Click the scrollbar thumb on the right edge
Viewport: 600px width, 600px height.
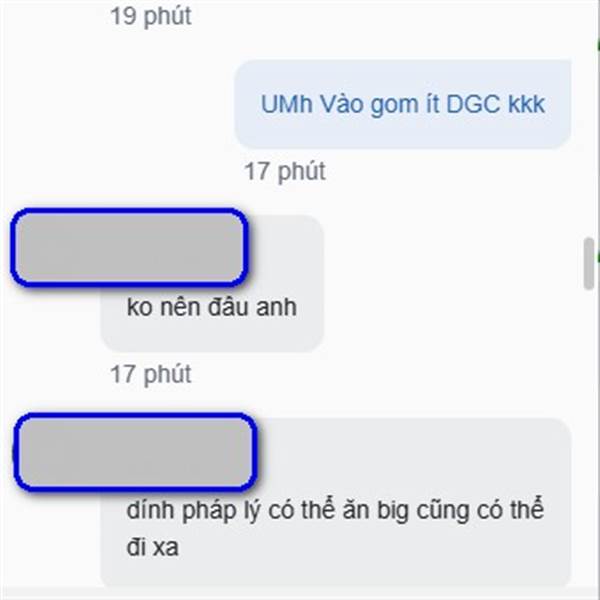(589, 264)
